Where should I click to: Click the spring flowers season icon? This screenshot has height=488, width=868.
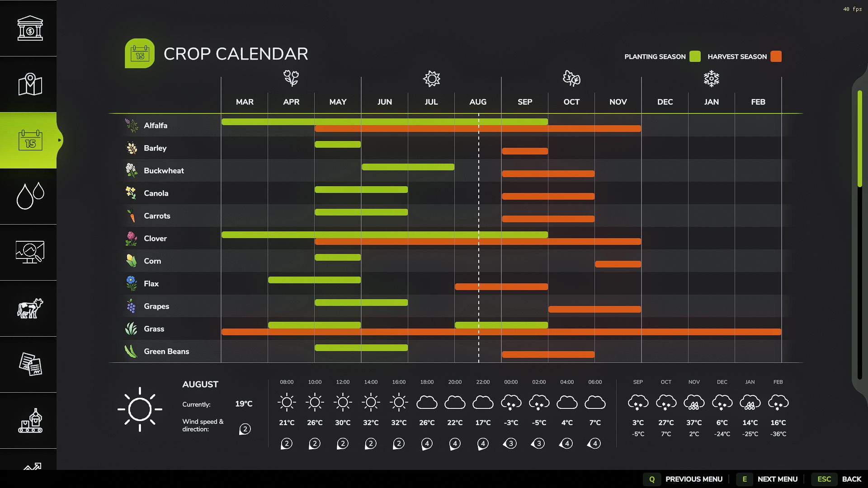pyautogui.click(x=291, y=79)
